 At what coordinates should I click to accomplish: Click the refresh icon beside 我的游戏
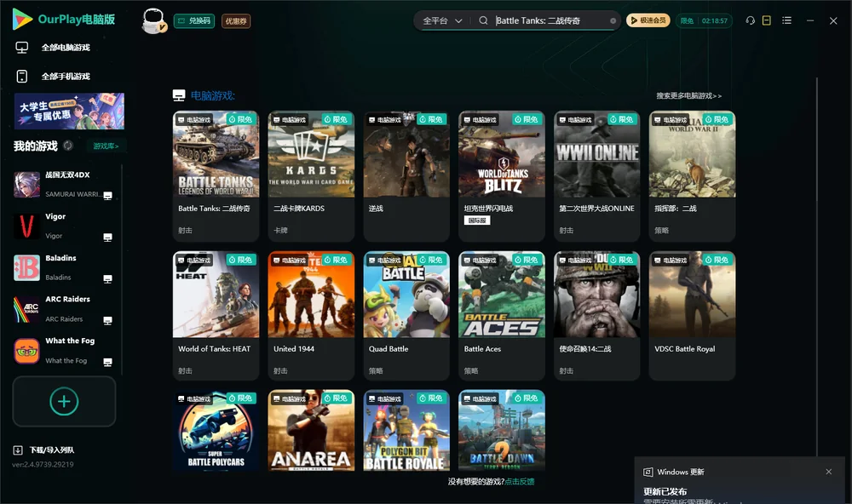tap(68, 146)
